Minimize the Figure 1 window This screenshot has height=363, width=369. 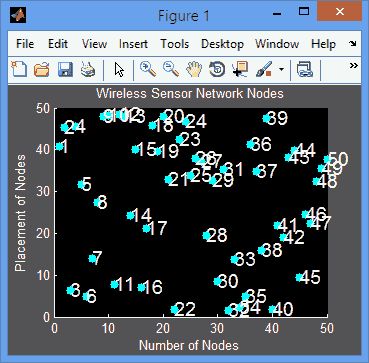[x=277, y=13]
